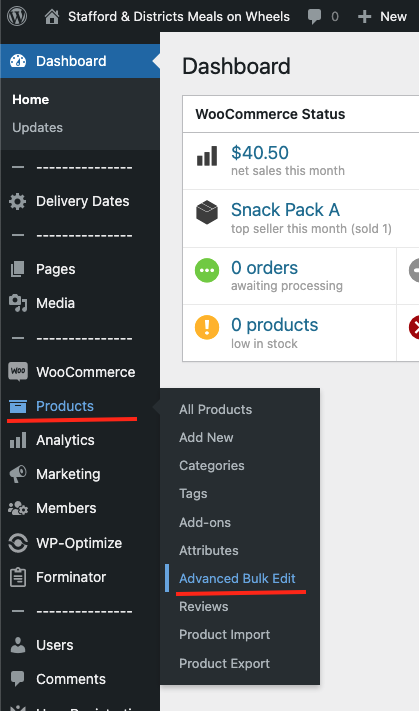Open Categories under Products
Image resolution: width=419 pixels, height=711 pixels.
pyautogui.click(x=212, y=466)
